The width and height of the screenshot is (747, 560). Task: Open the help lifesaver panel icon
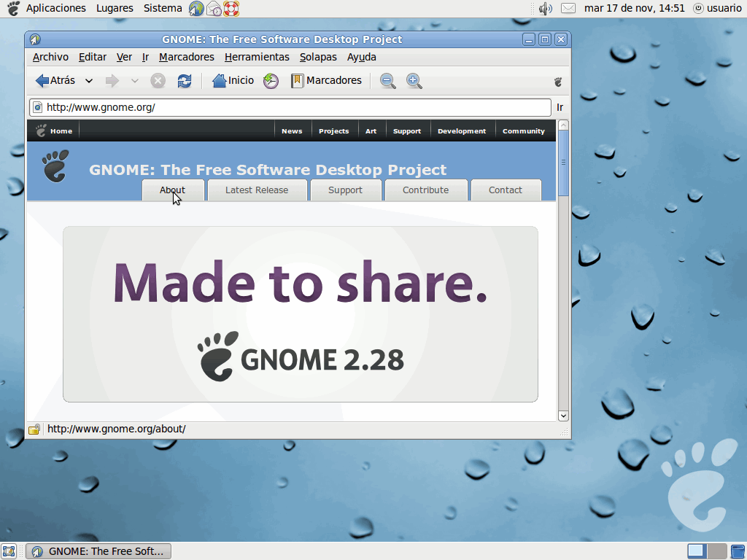231,9
